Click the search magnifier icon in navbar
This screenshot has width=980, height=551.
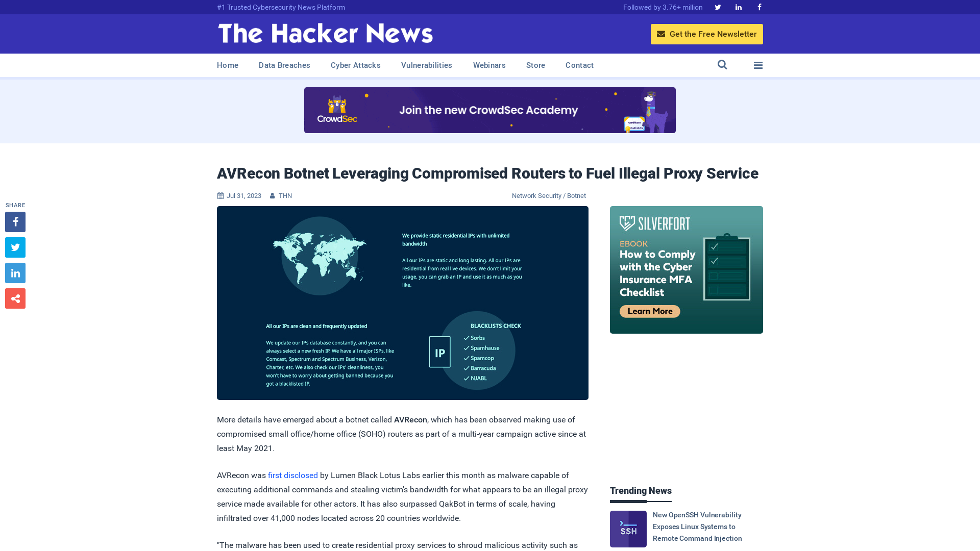pos(722,65)
